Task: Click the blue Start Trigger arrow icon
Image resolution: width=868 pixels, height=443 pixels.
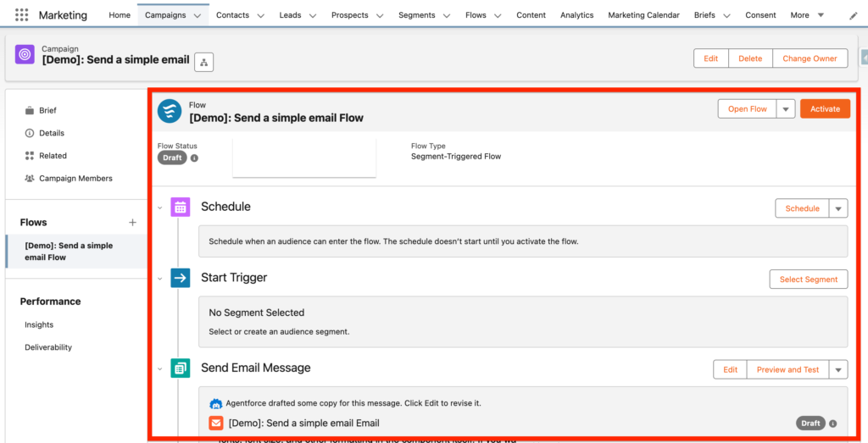Action: click(180, 278)
